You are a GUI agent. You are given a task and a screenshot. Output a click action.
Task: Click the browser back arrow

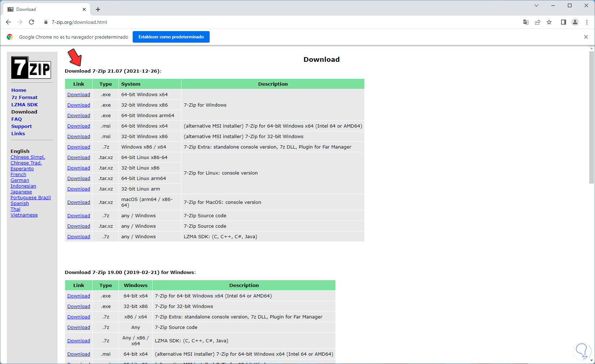pos(8,22)
